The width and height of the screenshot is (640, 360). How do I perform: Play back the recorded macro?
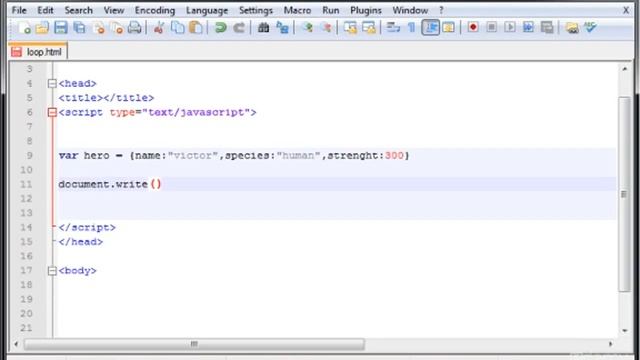pos(510,27)
